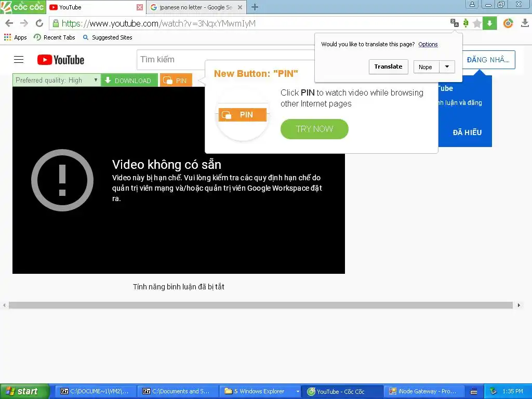Open the YouTube hamburger guide menu
The width and height of the screenshot is (532, 399).
[x=19, y=60]
